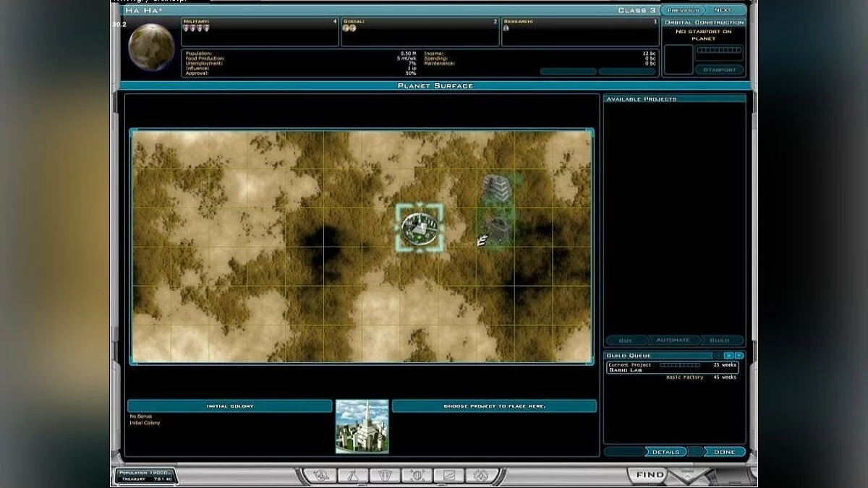Click Done to close the planet screen

click(x=724, y=452)
